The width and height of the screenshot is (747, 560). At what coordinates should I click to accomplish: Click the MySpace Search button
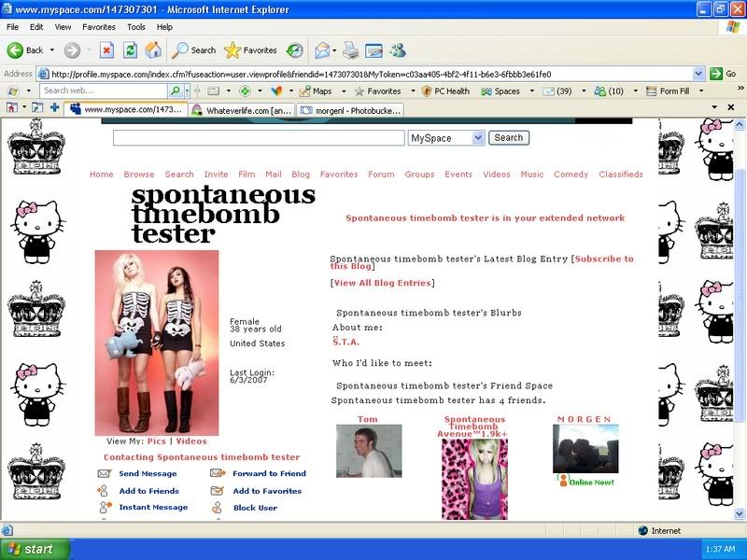pyautogui.click(x=509, y=138)
